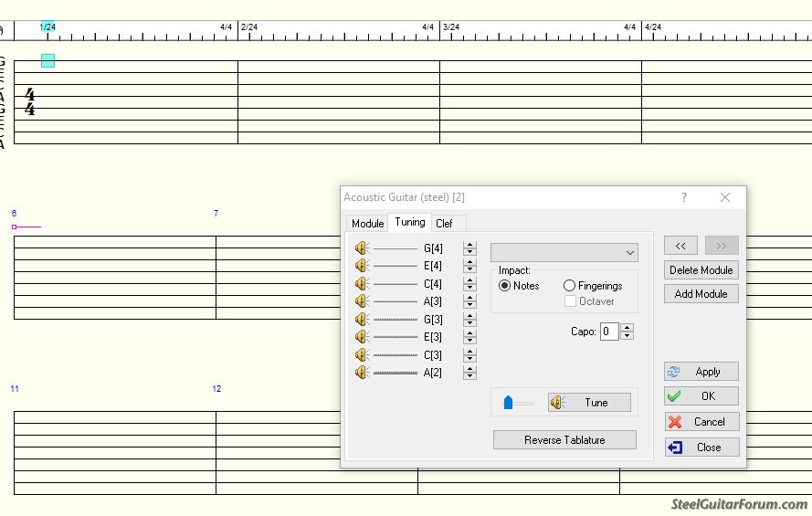Select the Fingerings impact radio button
The image size is (812, 516).
pyautogui.click(x=570, y=286)
